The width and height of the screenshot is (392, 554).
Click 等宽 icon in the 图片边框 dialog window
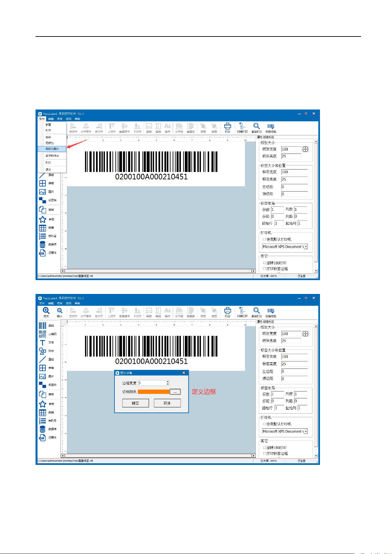point(149,311)
